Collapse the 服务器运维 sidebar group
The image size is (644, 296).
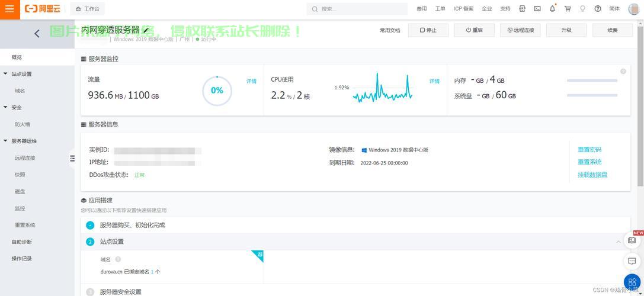point(6,141)
